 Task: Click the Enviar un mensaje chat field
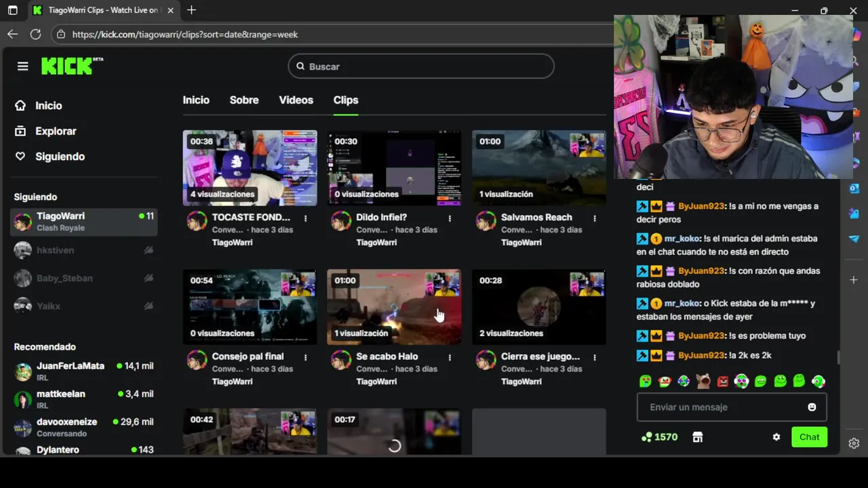pyautogui.click(x=732, y=407)
